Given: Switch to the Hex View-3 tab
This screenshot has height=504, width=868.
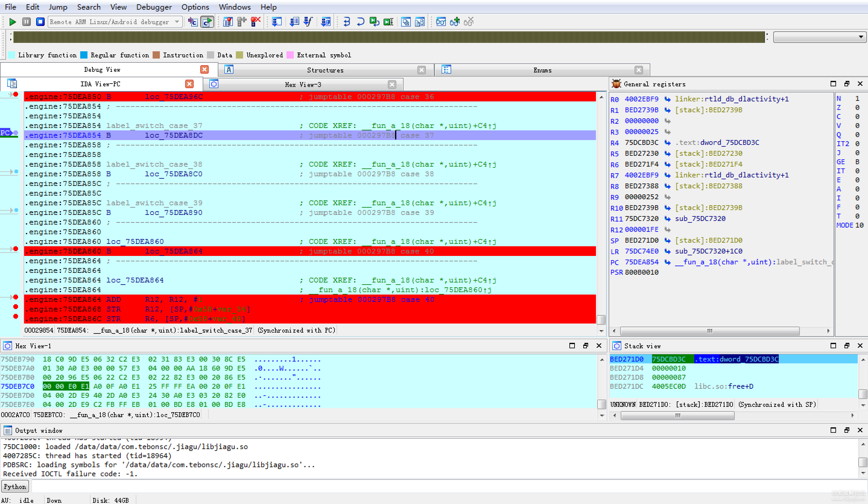Looking at the screenshot, I should pos(303,85).
